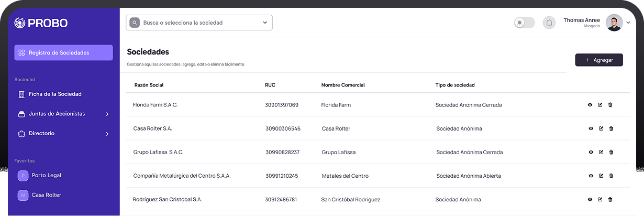Expand Directorio chevron arrow
The width and height of the screenshot is (644, 216).
click(107, 134)
